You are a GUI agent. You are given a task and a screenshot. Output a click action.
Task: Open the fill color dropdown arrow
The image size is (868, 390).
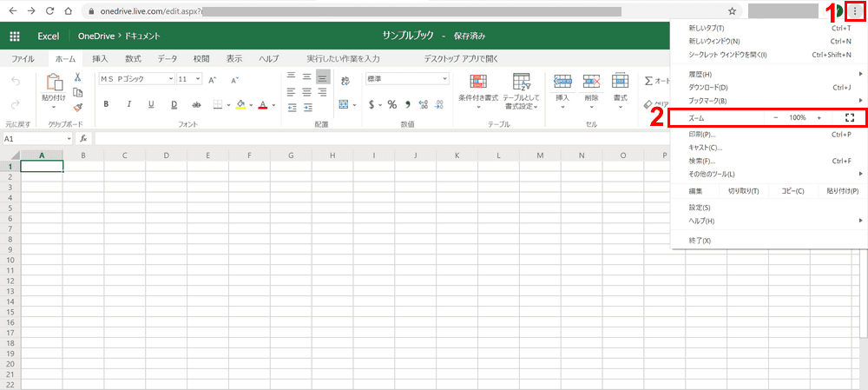pyautogui.click(x=251, y=104)
